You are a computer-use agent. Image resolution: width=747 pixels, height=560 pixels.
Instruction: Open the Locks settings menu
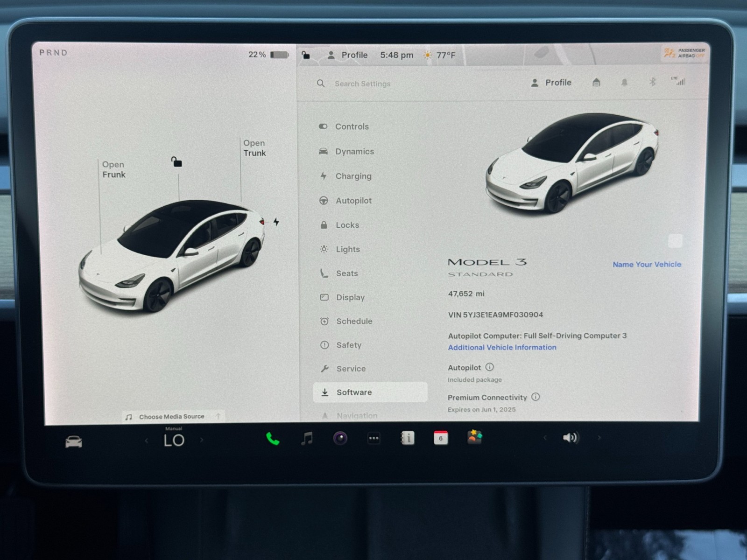coord(339,225)
